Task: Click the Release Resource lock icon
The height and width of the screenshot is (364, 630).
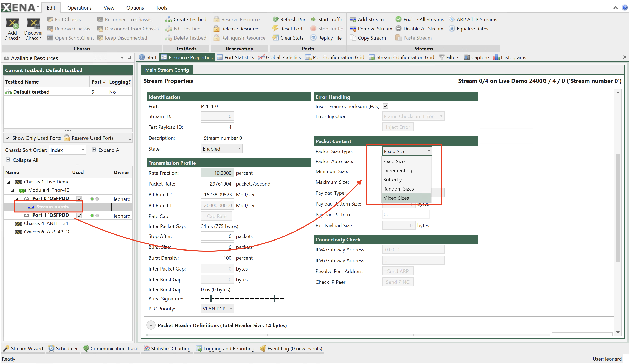Action: (216, 29)
